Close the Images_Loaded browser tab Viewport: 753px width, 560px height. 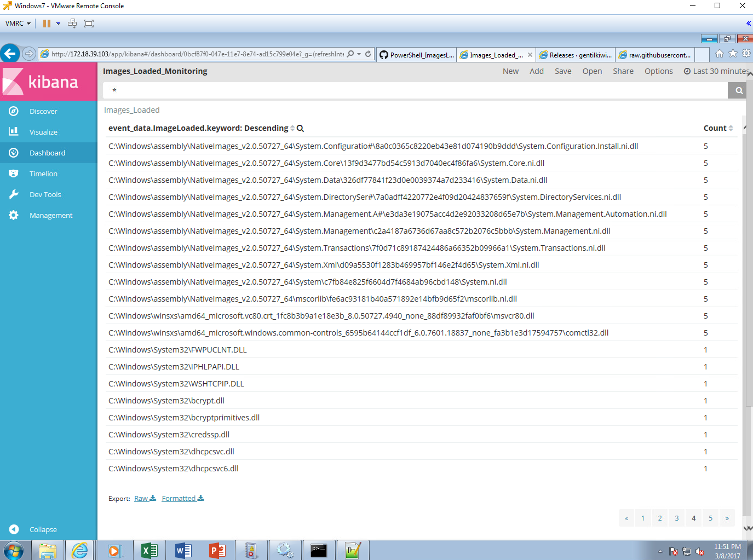(530, 55)
